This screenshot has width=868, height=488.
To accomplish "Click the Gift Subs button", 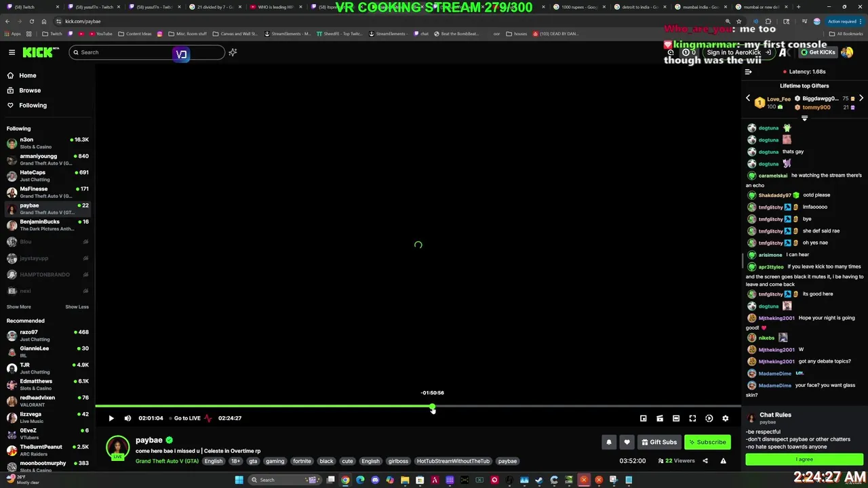I will point(659,442).
